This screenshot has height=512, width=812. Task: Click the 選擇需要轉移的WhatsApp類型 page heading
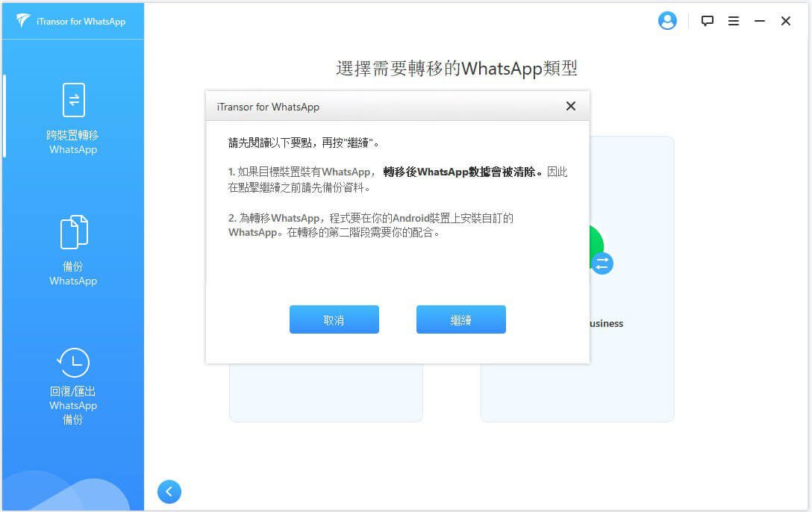pos(457,69)
